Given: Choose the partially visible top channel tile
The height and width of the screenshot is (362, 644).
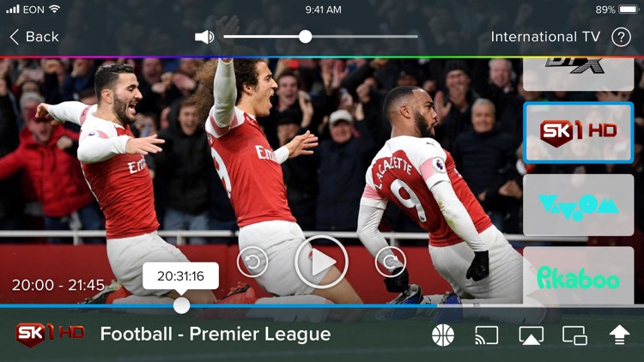Looking at the screenshot, I should (578, 75).
